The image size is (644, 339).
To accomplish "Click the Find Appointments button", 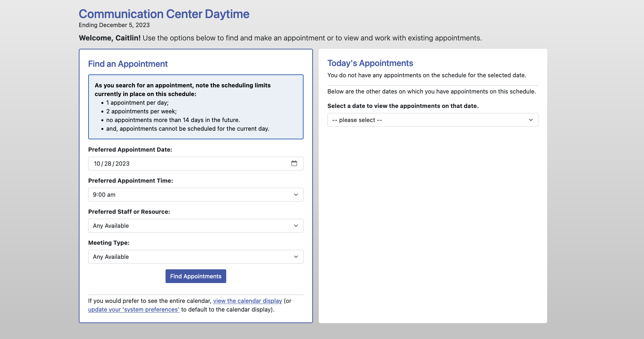I will [x=196, y=276].
